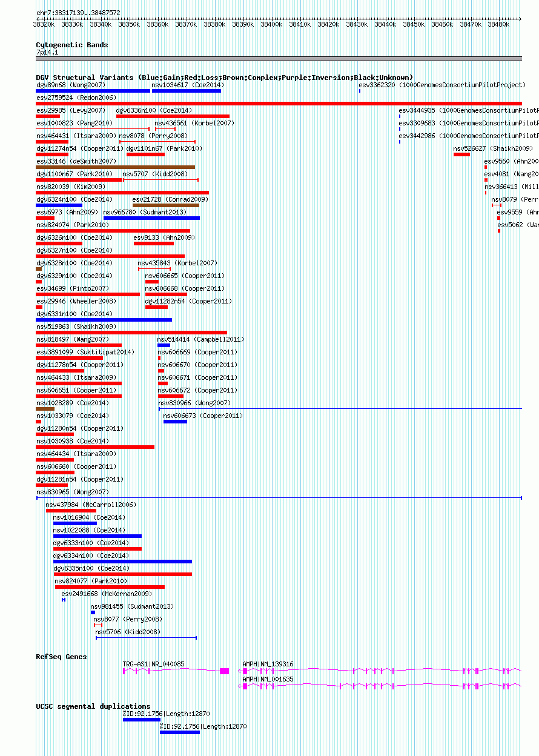Select nsv8078 (Perry2008) variant

[153, 136]
